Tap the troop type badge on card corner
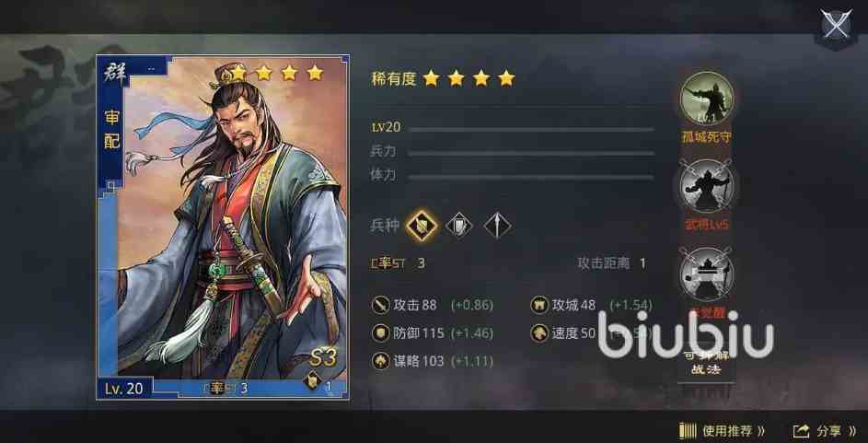 (313, 381)
